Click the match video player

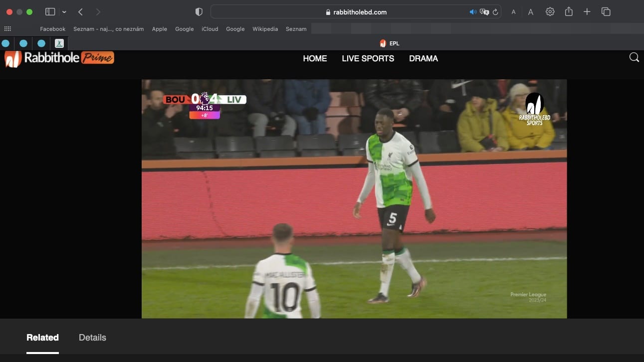click(x=354, y=198)
